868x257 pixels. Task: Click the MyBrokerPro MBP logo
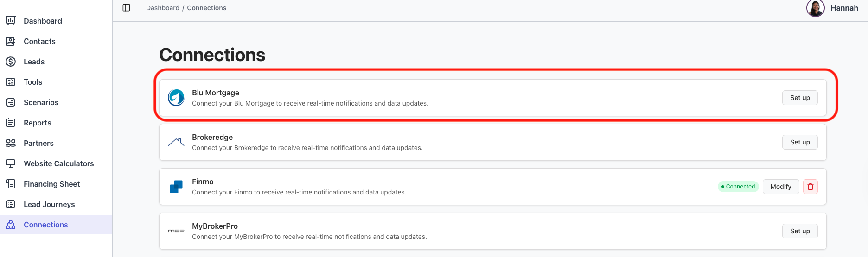tap(176, 231)
